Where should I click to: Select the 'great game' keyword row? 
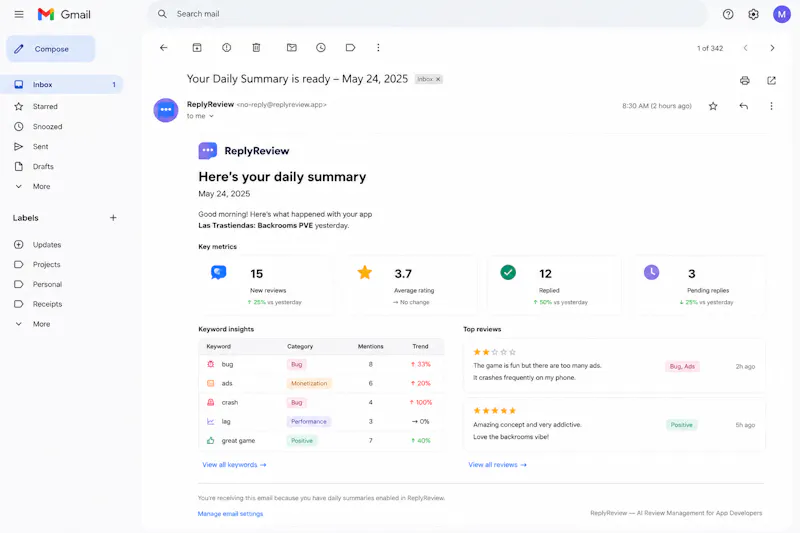tap(321, 441)
